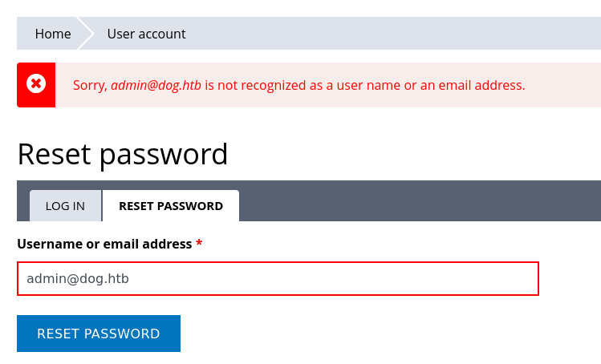Screen dimensions: 601x364
Task: Click the Username or email address label
Action: point(104,244)
